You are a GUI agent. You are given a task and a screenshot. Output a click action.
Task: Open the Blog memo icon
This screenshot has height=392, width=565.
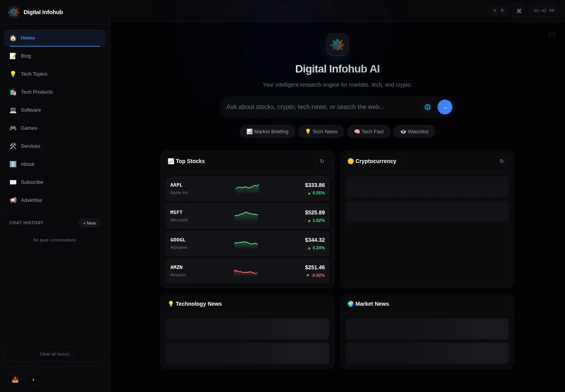point(13,56)
